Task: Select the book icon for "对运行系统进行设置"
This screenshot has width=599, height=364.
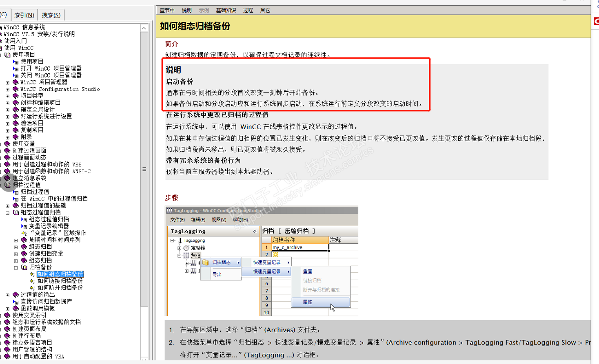Action: [x=16, y=117]
